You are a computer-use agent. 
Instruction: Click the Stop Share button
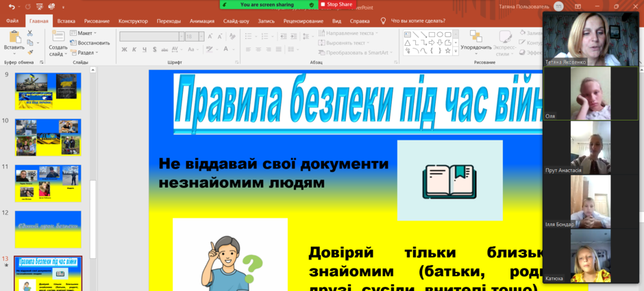[336, 5]
